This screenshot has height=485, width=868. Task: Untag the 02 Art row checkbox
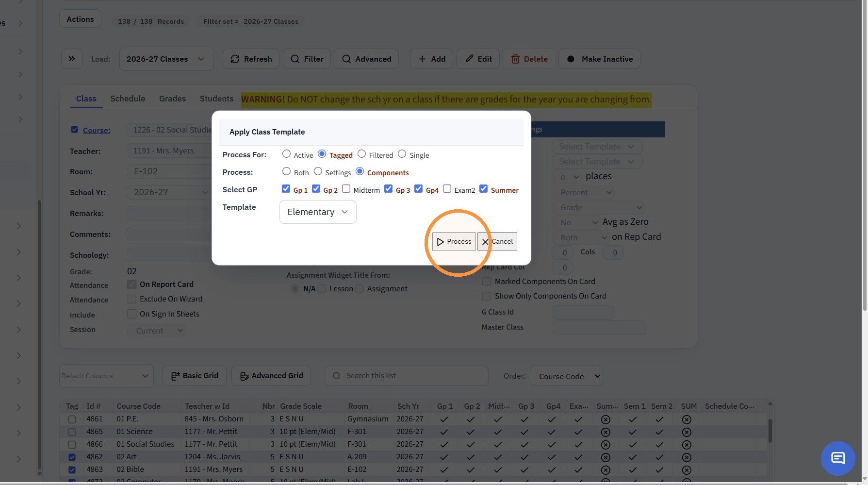click(72, 457)
